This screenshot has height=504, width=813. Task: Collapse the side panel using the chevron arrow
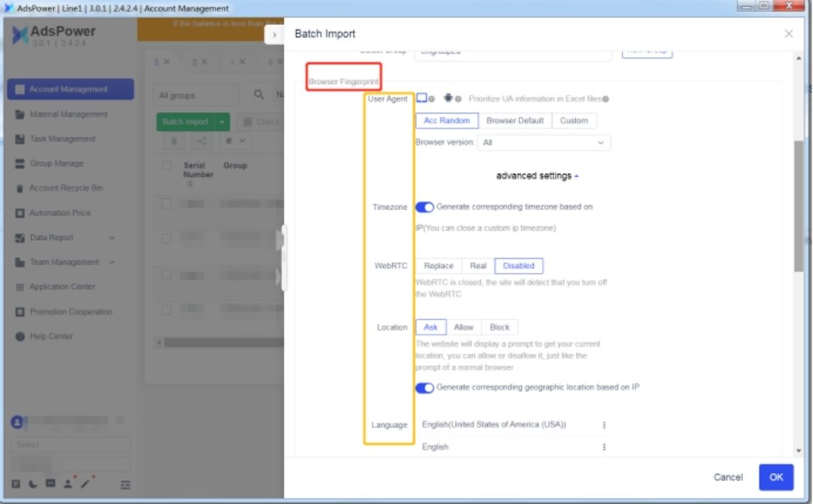point(274,35)
